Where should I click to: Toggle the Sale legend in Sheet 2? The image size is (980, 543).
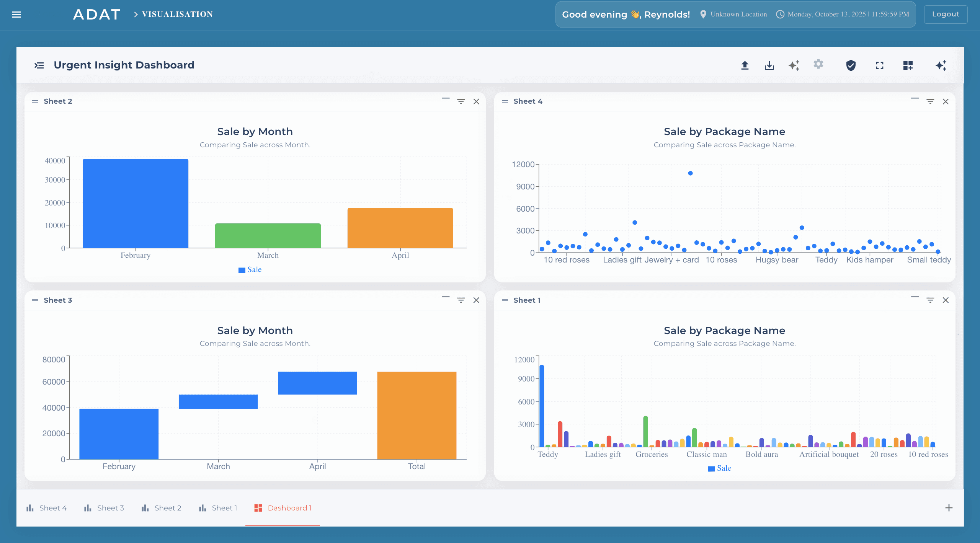(250, 270)
